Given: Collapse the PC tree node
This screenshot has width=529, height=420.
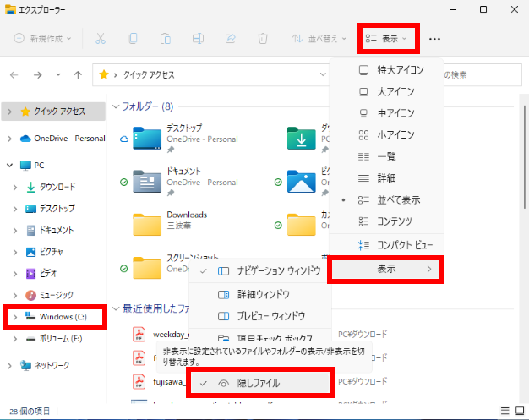Looking at the screenshot, I should tap(10, 166).
